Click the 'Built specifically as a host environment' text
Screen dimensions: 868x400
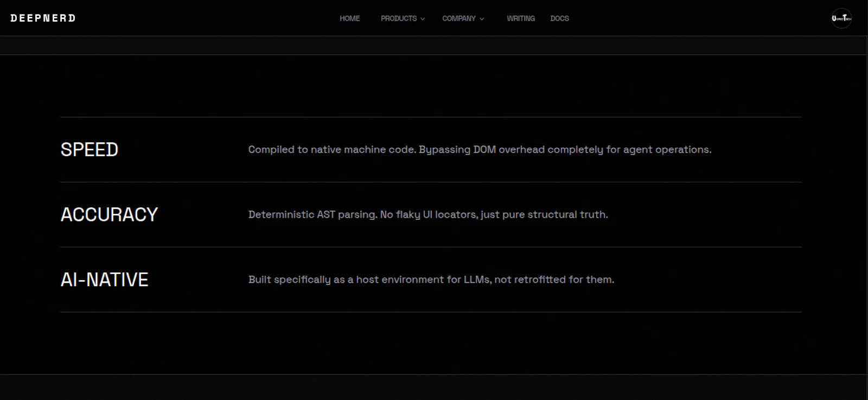point(431,280)
